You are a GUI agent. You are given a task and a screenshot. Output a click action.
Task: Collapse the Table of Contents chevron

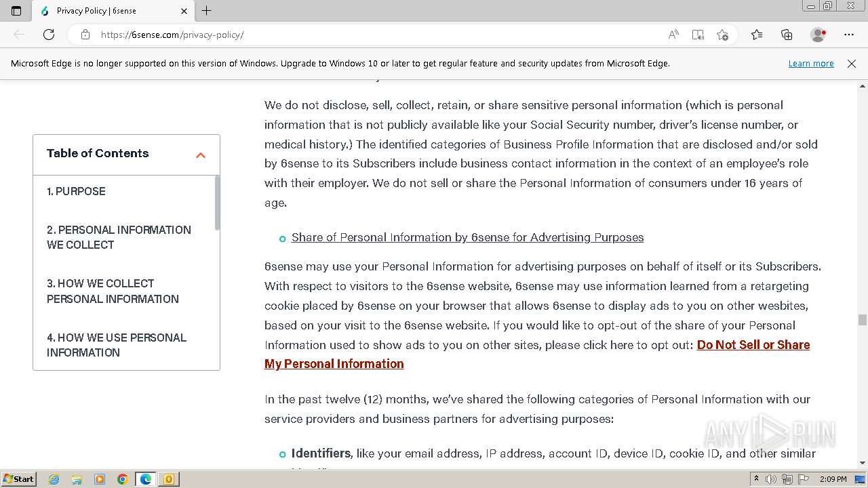coord(201,155)
